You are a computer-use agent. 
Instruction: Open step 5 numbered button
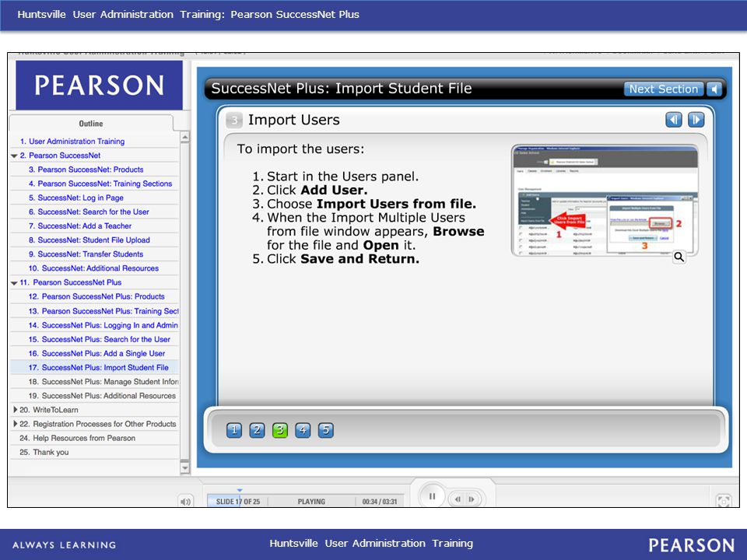click(x=325, y=430)
